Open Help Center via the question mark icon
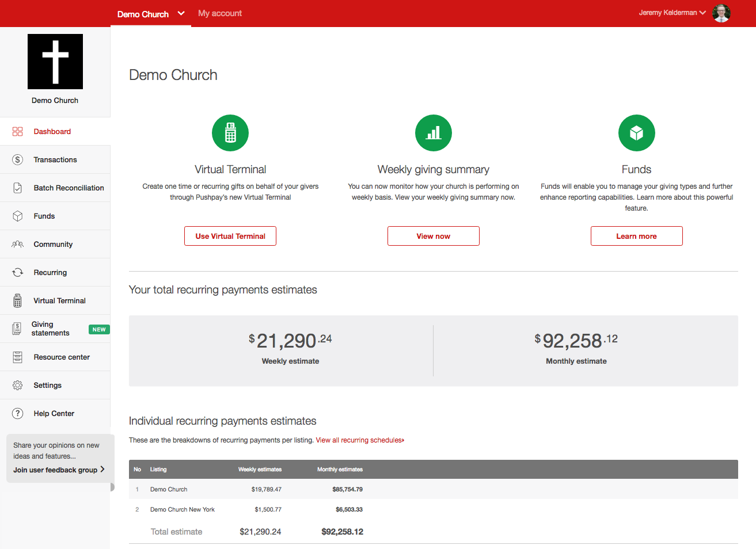This screenshot has height=549, width=756. click(x=17, y=413)
